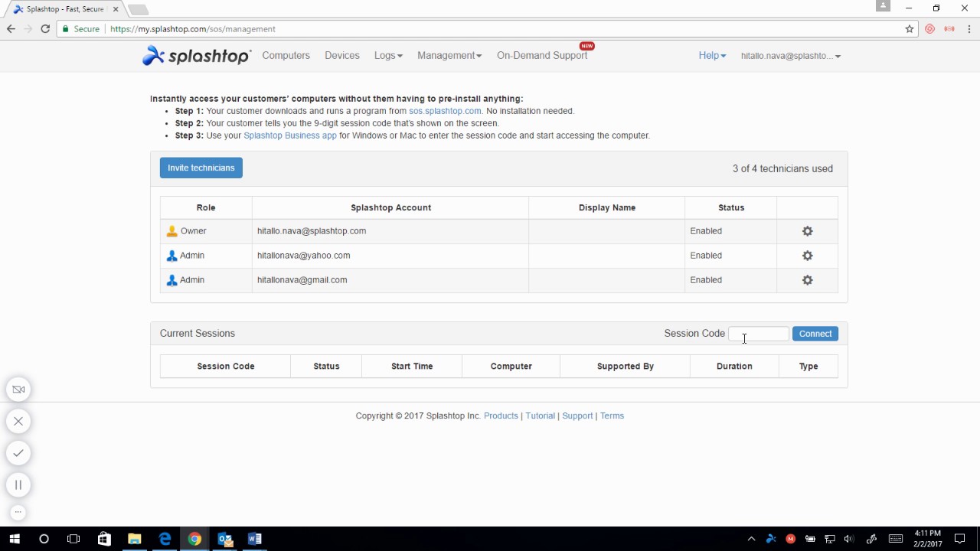The width and height of the screenshot is (980, 551).
Task: Open Outlook from the taskbar
Action: [225, 539]
